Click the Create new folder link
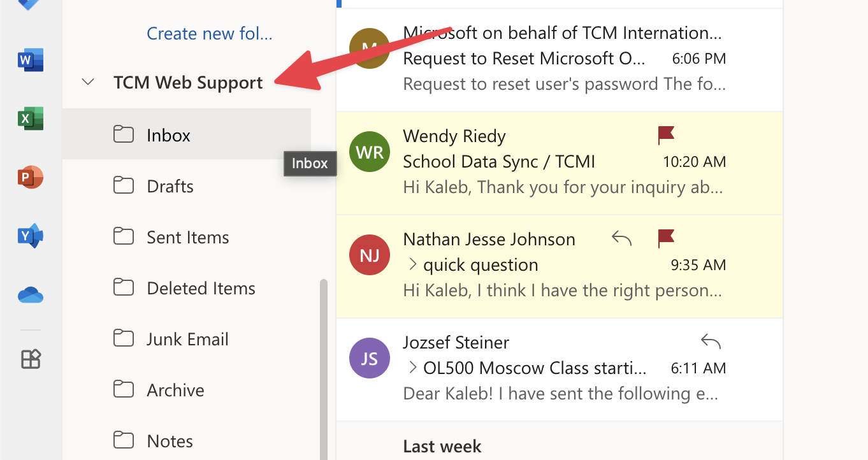 [209, 33]
